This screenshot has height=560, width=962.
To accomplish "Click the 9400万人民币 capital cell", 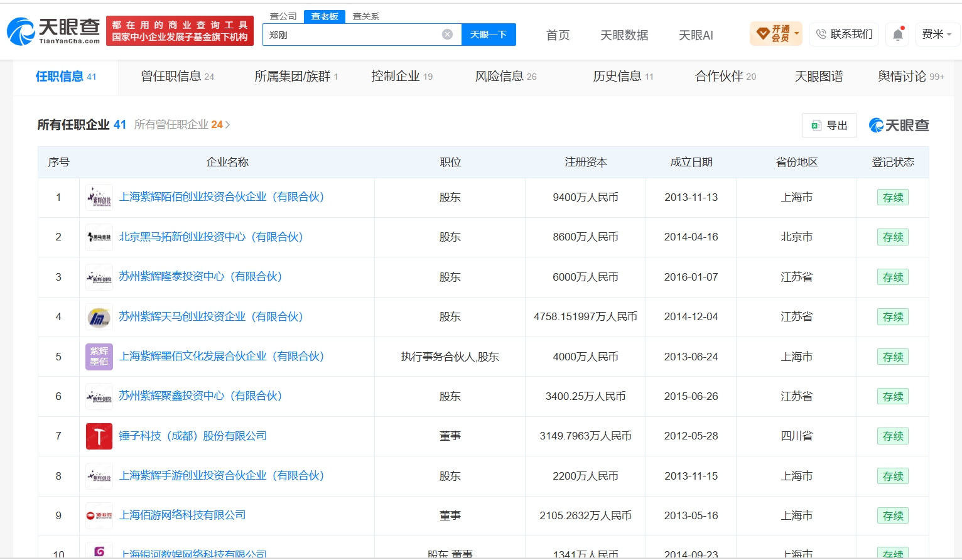I will click(586, 198).
